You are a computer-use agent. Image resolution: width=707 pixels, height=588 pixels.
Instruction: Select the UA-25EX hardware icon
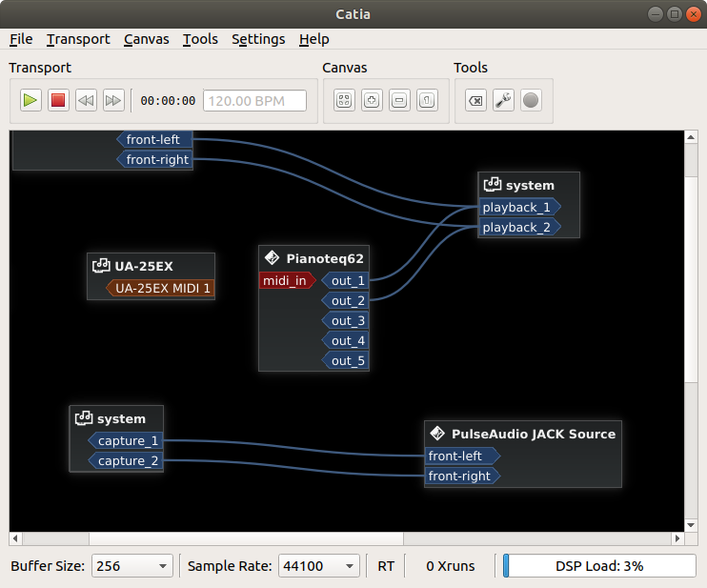click(x=101, y=266)
